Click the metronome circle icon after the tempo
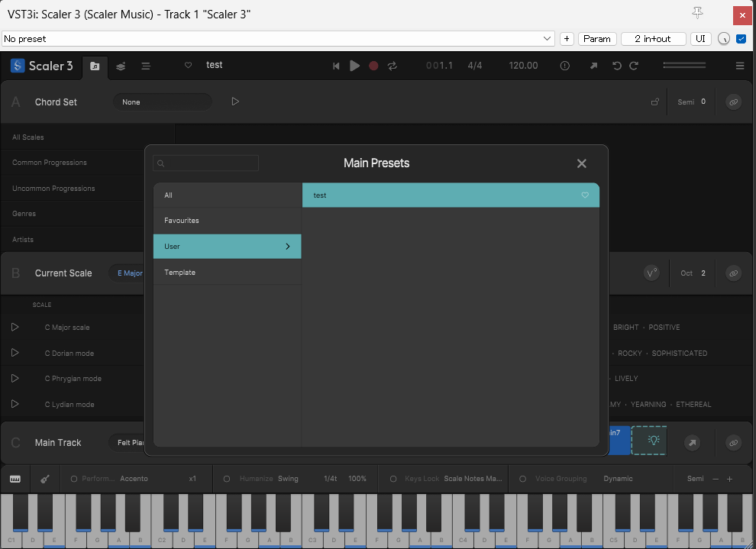 [564, 66]
